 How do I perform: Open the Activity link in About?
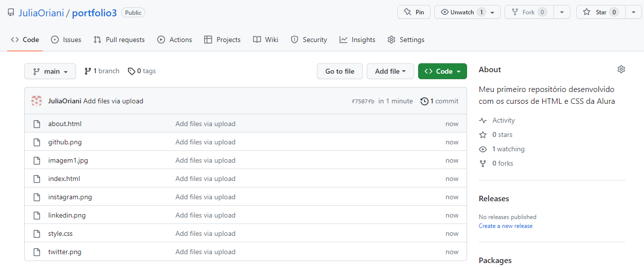tap(497, 120)
